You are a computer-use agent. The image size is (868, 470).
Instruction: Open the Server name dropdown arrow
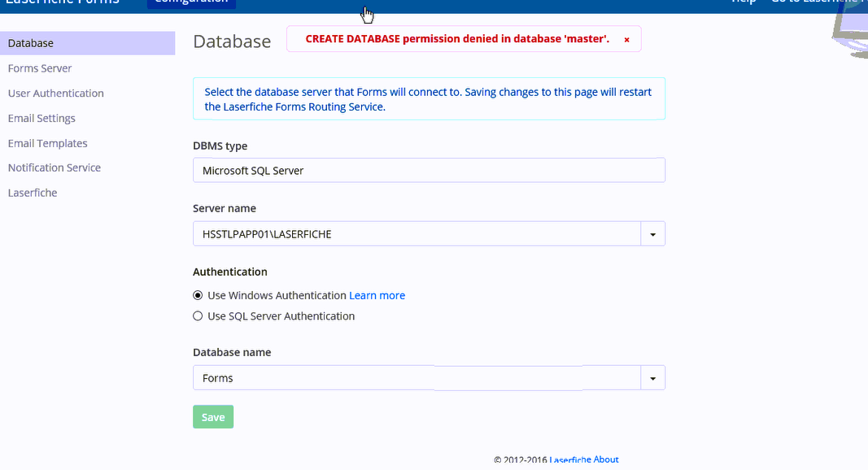(653, 234)
